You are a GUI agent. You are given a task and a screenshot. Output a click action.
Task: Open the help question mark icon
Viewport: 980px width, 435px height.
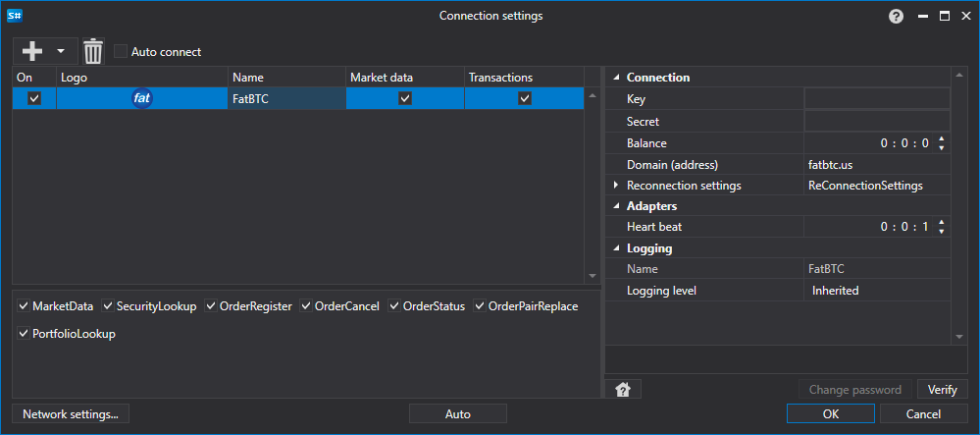pyautogui.click(x=897, y=17)
